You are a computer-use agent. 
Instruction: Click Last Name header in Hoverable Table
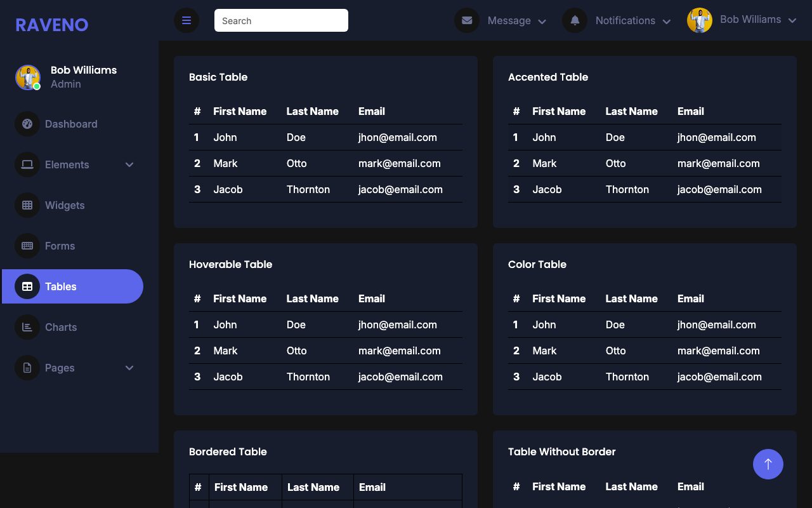click(x=313, y=298)
